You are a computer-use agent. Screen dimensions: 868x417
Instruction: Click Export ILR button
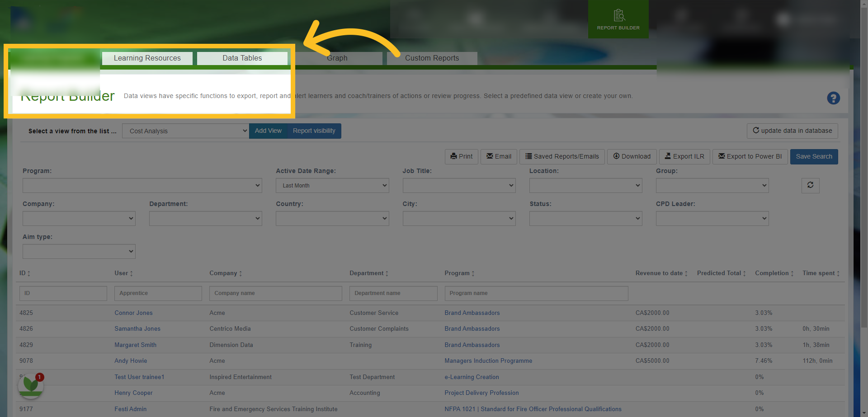pos(684,156)
